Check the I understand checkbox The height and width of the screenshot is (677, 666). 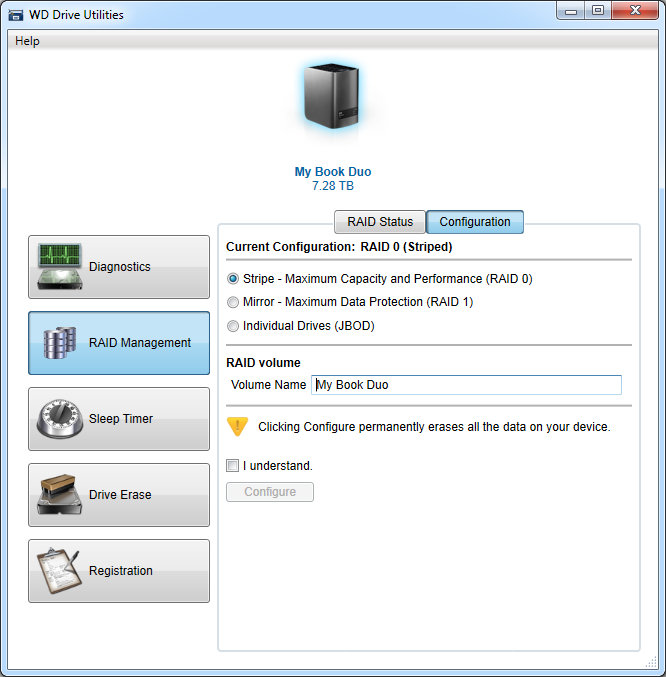click(x=233, y=466)
